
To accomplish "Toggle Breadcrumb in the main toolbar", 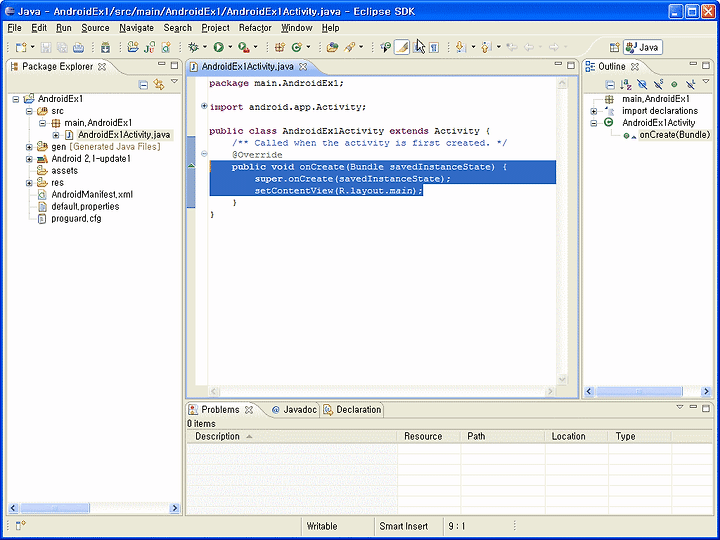I will point(386,47).
